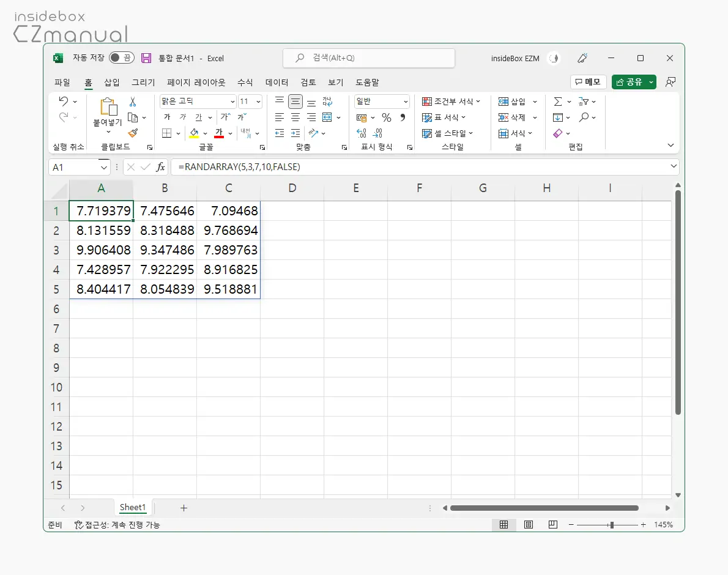Viewport: 728px width, 575px height.
Task: Click the Sort and Filter icon
Action: (584, 102)
